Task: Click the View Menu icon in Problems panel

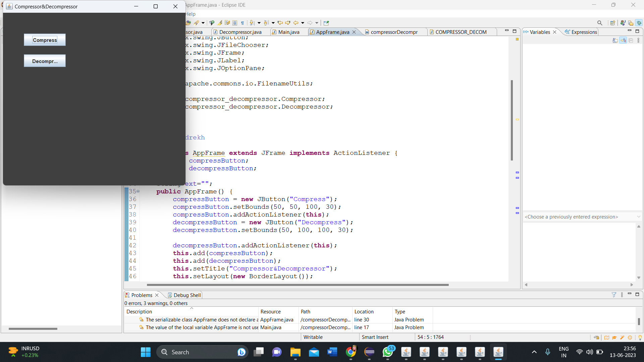Action: click(x=623, y=295)
